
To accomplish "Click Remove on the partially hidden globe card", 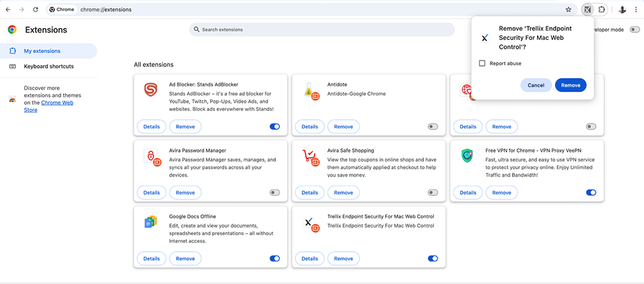I will (502, 127).
